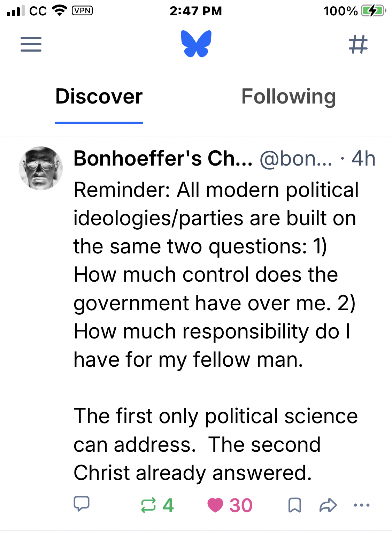Share the post via arrow icon
The width and height of the screenshot is (392, 534).
pos(328,505)
